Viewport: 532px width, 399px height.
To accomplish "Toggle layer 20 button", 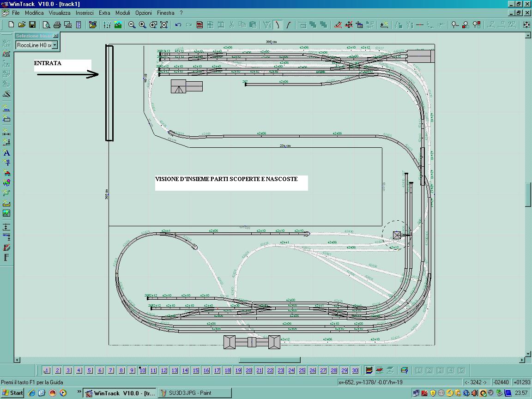I will coord(249,370).
